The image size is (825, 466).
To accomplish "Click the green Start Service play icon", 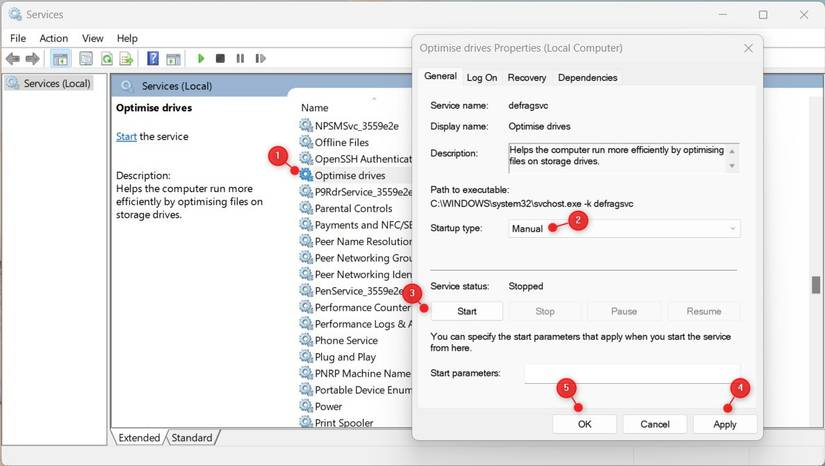I will (x=200, y=58).
